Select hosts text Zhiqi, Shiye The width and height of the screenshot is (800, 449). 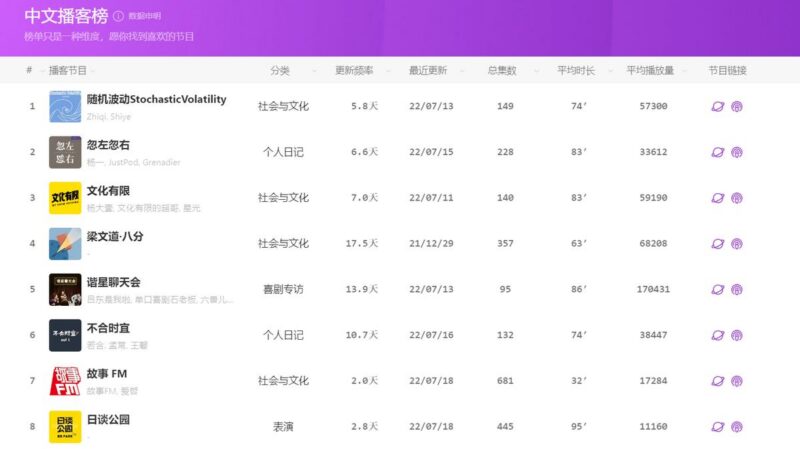tap(109, 117)
